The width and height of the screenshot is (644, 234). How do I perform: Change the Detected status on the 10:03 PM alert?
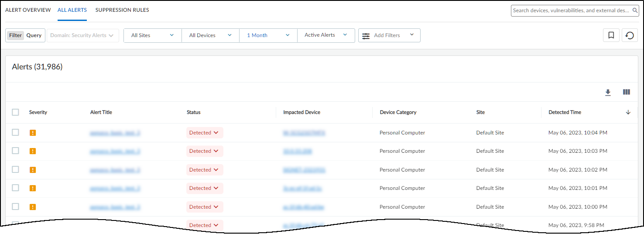(204, 151)
